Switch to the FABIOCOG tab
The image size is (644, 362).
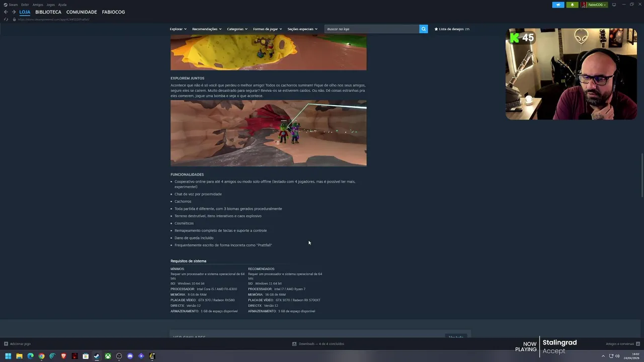(113, 12)
